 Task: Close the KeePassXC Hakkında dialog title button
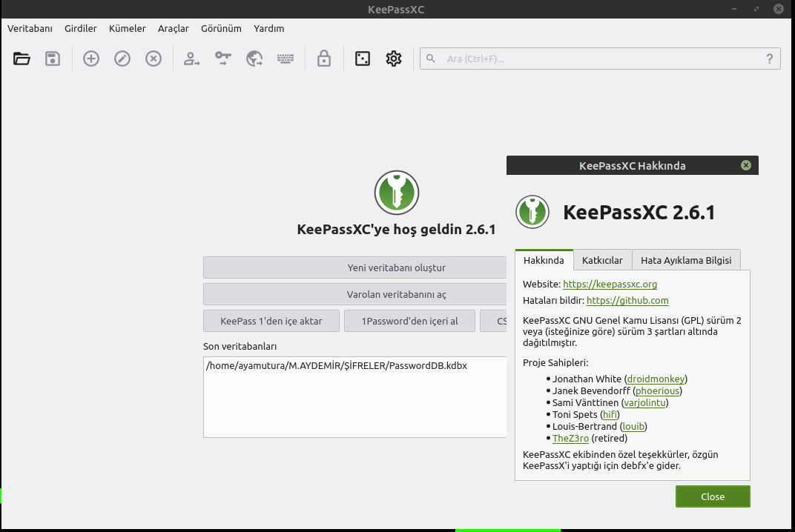[746, 165]
